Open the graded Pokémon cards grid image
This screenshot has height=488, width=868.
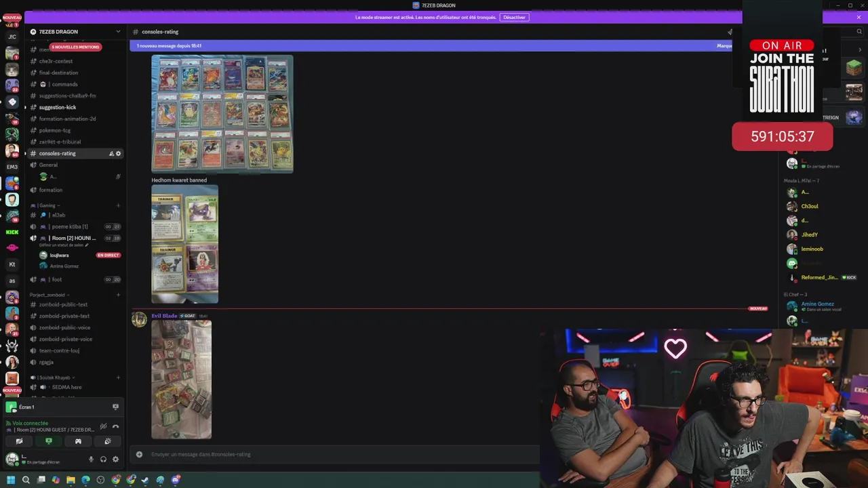pyautogui.click(x=222, y=114)
